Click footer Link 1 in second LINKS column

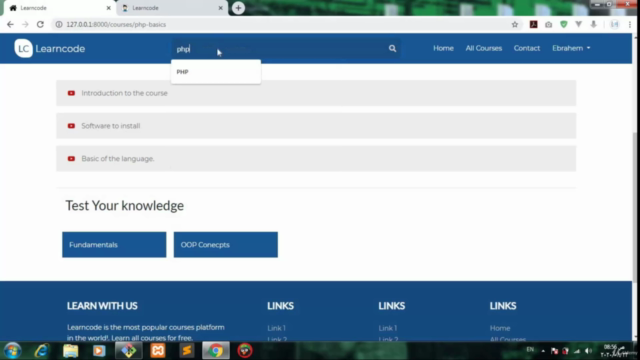[387, 328]
